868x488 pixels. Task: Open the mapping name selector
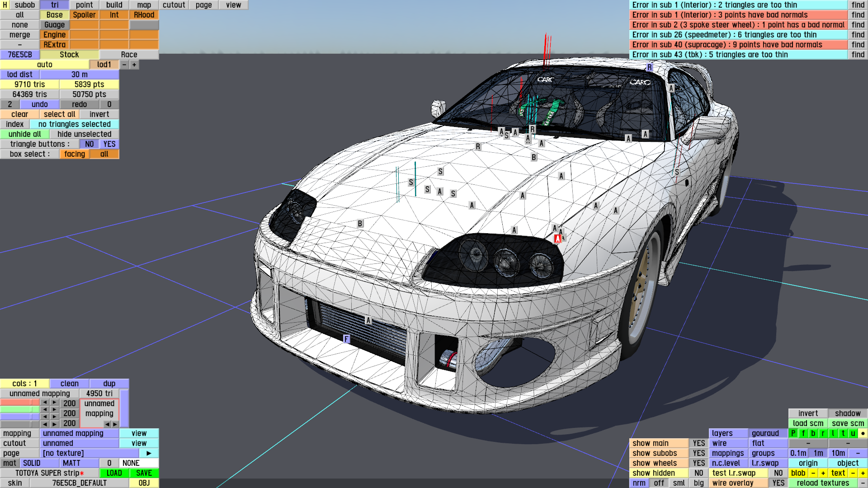80,433
